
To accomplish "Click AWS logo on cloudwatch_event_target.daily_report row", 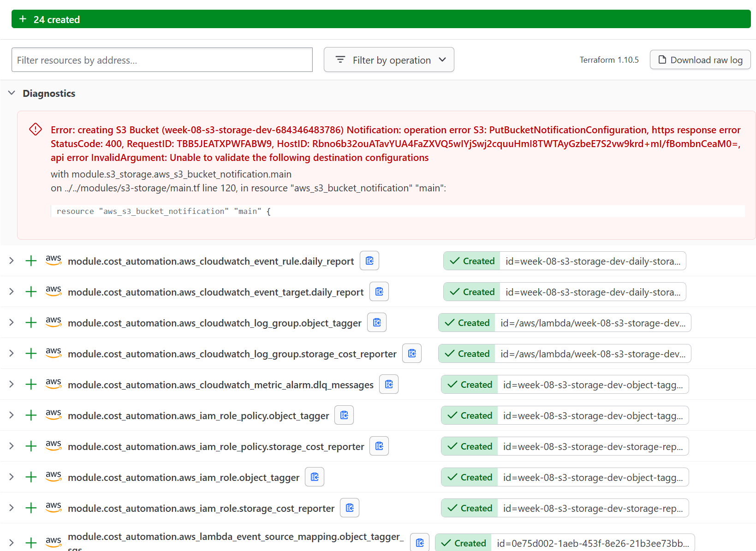I will pos(54,290).
